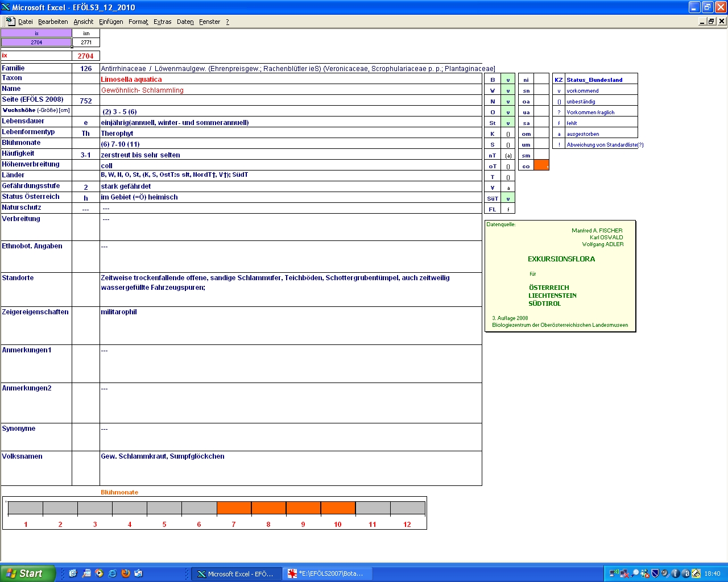Open the Daten menu
Viewport: 728px width, 582px height.
click(x=185, y=22)
